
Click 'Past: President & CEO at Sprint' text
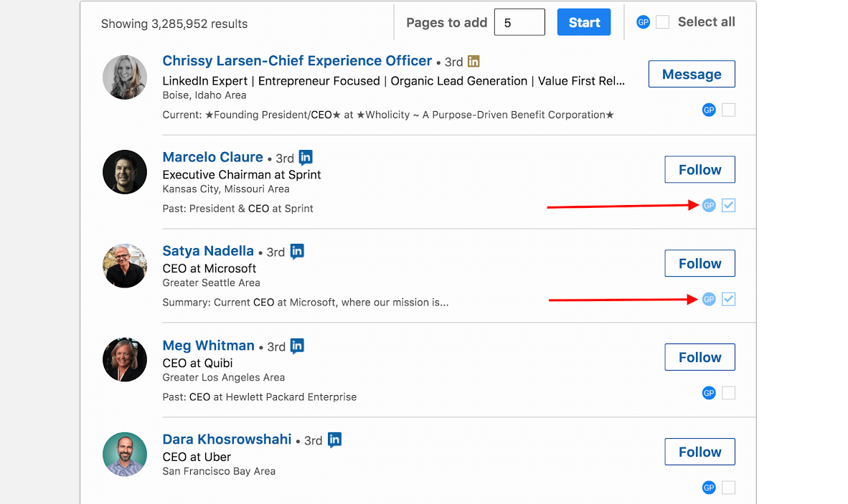[238, 209]
